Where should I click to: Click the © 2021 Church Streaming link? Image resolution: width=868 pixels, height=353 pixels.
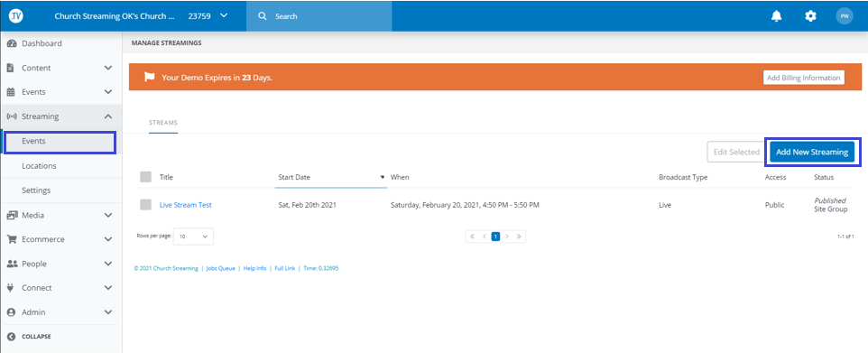pyautogui.click(x=166, y=268)
